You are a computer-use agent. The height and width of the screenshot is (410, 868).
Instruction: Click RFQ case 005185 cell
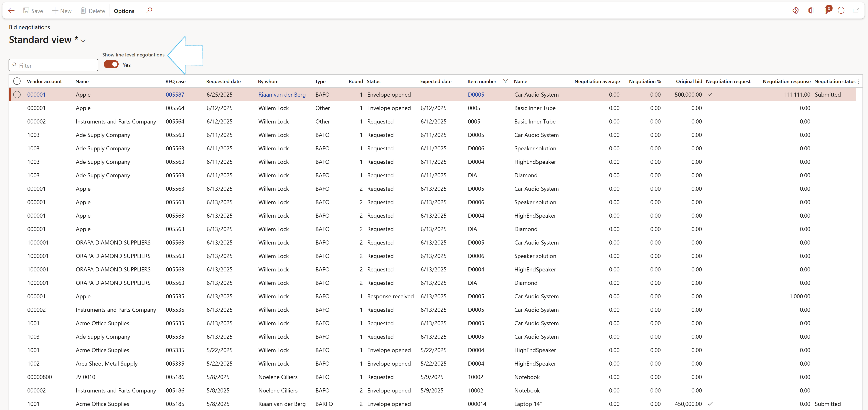[175, 404]
